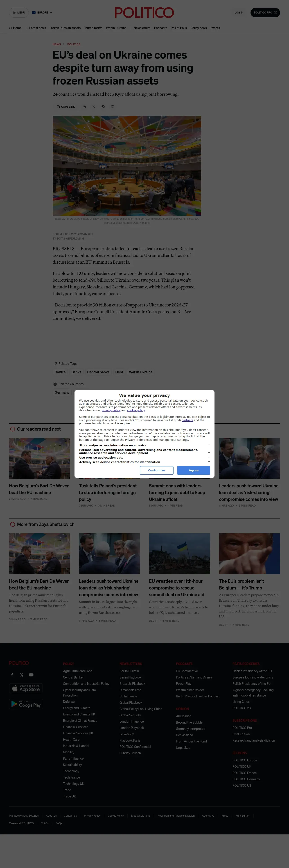Open Newsletters navigation item
The height and width of the screenshot is (868, 289).
142,28
